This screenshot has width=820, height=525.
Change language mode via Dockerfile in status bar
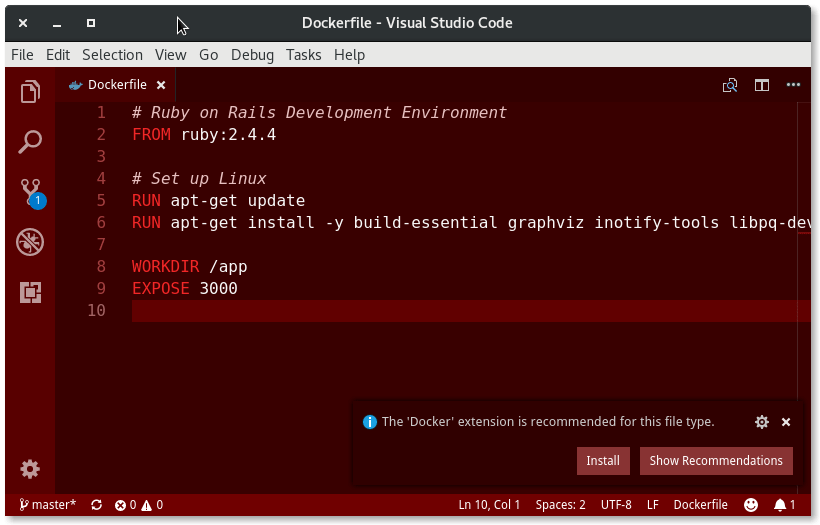point(700,505)
